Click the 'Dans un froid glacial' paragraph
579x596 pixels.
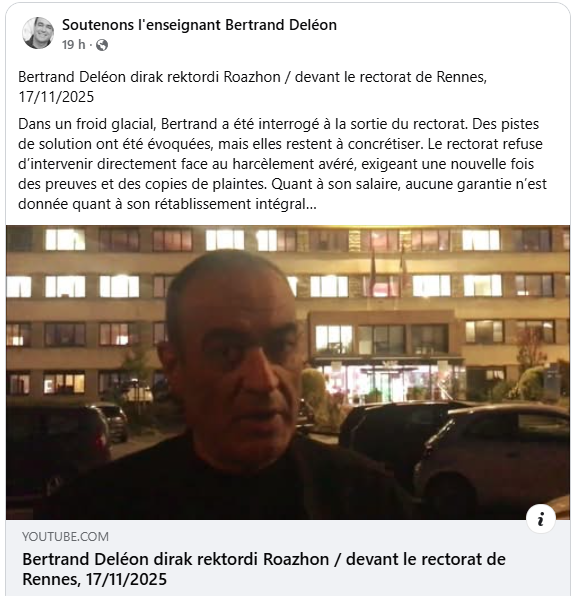(282, 164)
